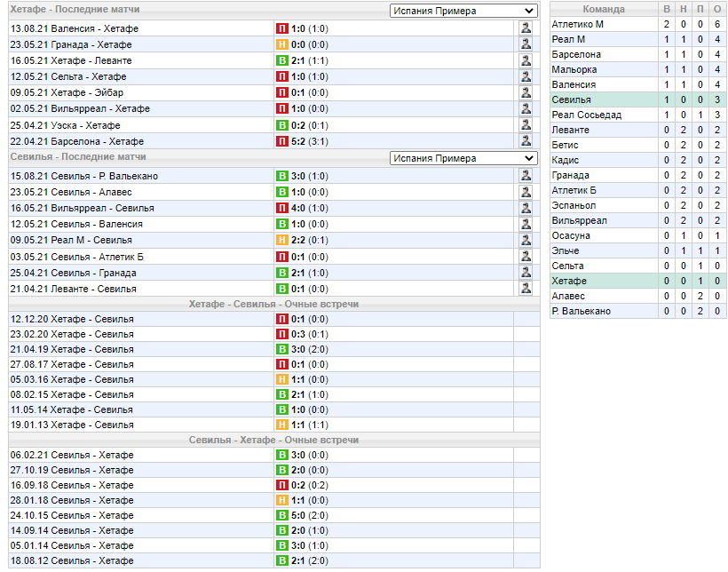Click referee icon for Севилья - Р. Вальекано

[x=526, y=176]
